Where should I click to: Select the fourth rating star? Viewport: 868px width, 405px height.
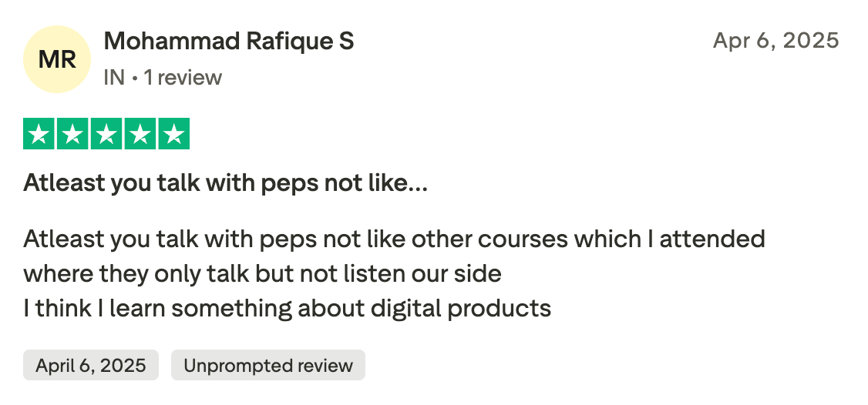[140, 135]
